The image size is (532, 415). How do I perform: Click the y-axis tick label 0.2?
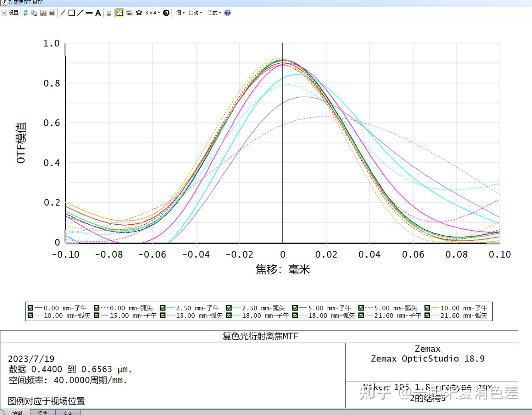51,203
